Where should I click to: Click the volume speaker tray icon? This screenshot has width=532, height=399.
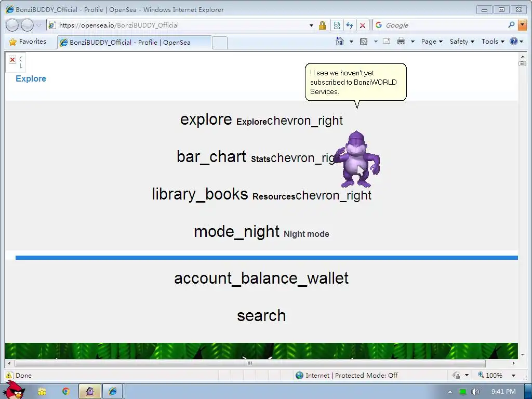point(475,392)
